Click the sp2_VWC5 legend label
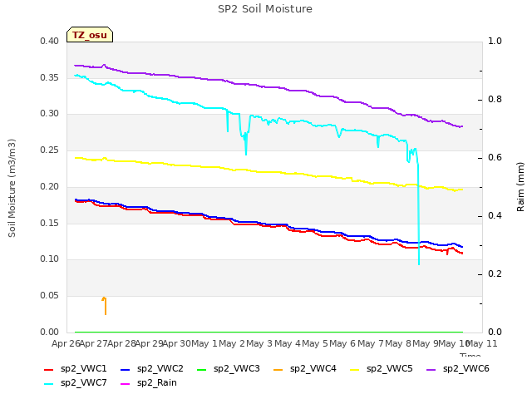 click(x=390, y=369)
